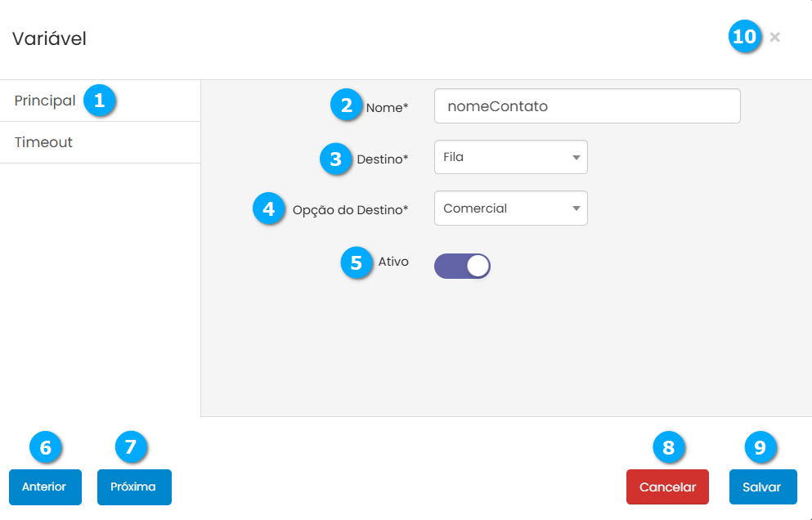Click the number 4 callout badge

pos(268,208)
